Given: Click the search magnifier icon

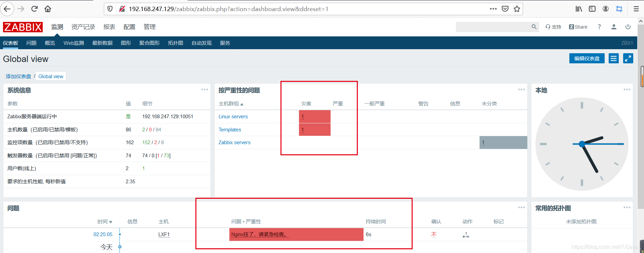Looking at the screenshot, I should click(534, 27).
